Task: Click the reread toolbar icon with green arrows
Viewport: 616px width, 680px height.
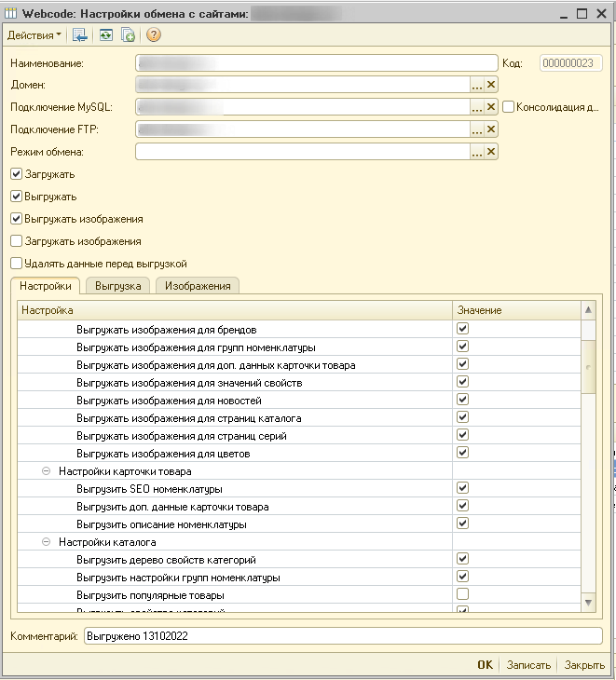Action: click(106, 35)
